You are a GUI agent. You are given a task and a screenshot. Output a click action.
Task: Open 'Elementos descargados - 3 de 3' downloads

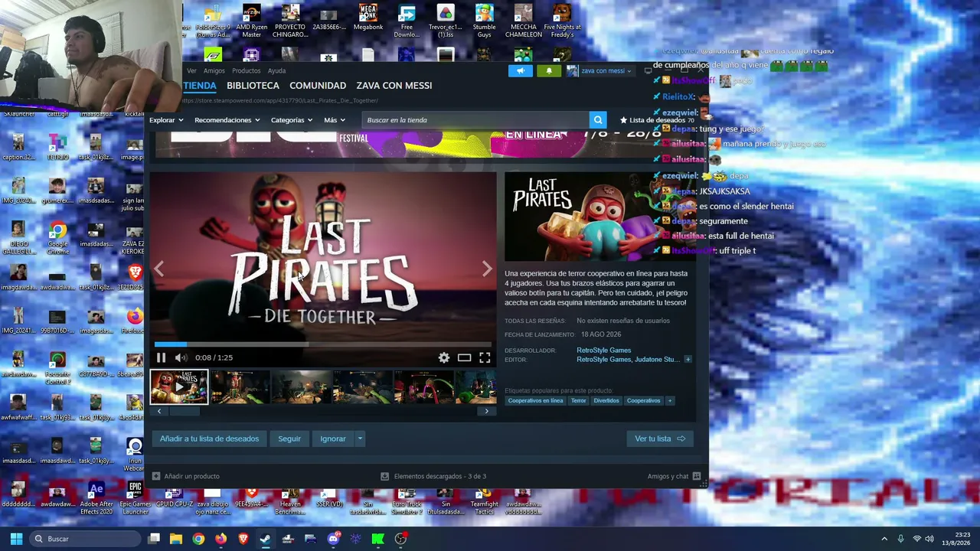pos(433,476)
